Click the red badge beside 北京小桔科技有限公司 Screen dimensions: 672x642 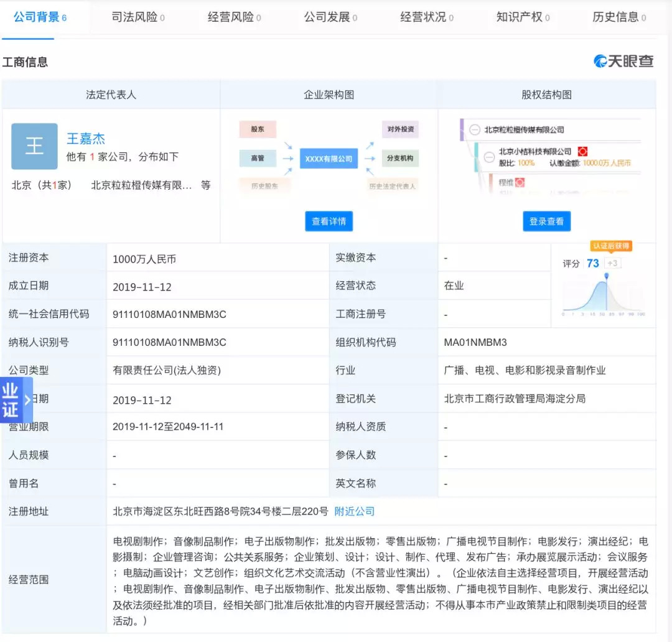(582, 151)
